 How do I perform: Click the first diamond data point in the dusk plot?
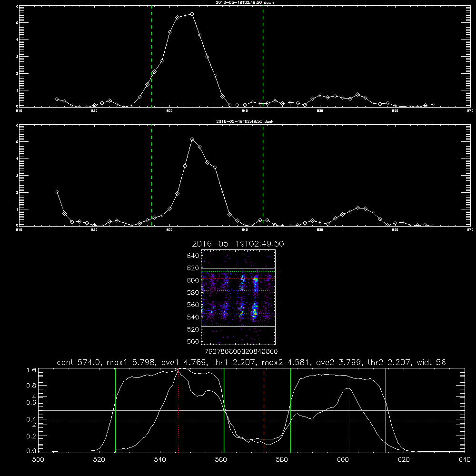coord(57,191)
